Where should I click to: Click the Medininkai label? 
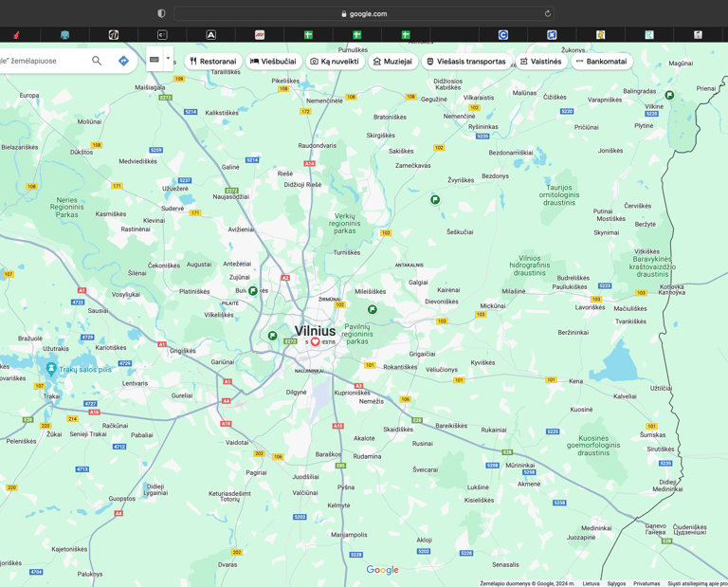pyautogui.click(x=596, y=528)
